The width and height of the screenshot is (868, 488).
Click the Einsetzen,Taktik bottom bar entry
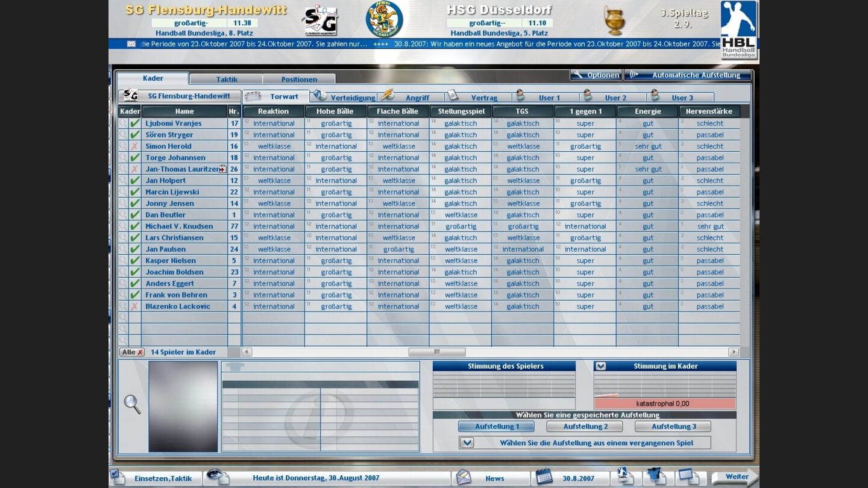point(163,478)
